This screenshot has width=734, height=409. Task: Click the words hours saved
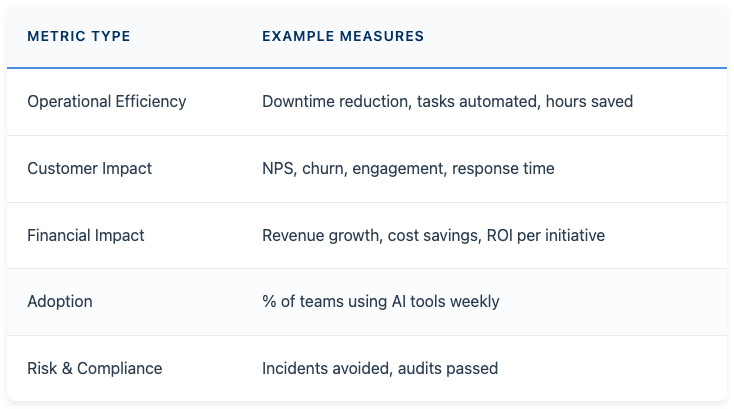589,102
